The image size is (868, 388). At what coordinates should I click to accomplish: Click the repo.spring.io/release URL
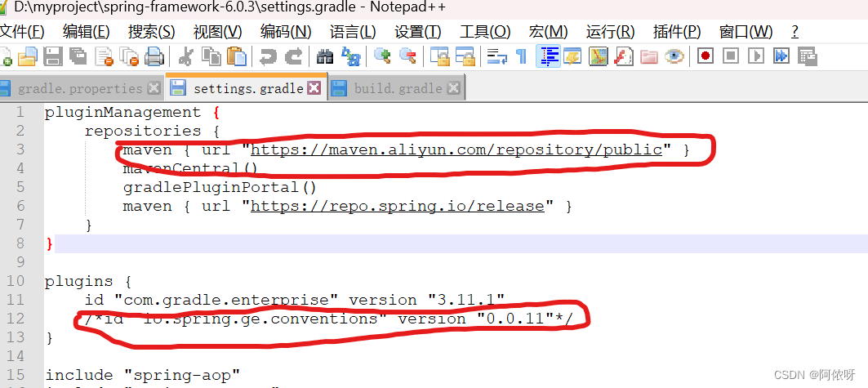398,206
